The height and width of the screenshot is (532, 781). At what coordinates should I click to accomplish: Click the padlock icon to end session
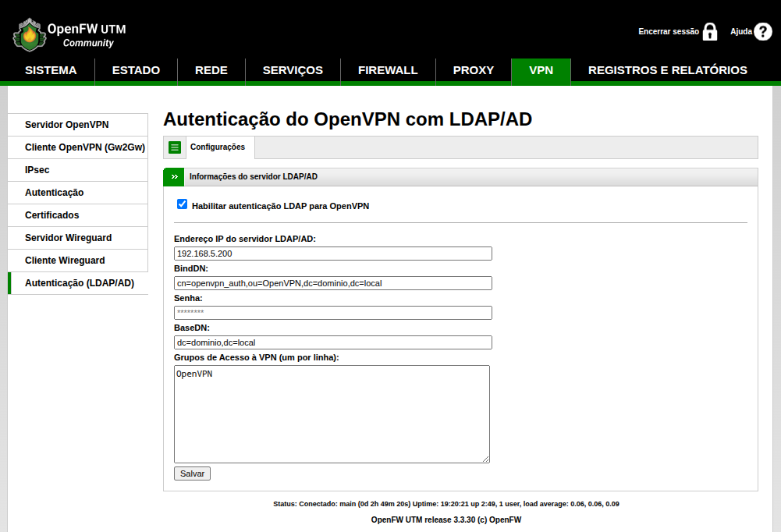click(x=709, y=32)
